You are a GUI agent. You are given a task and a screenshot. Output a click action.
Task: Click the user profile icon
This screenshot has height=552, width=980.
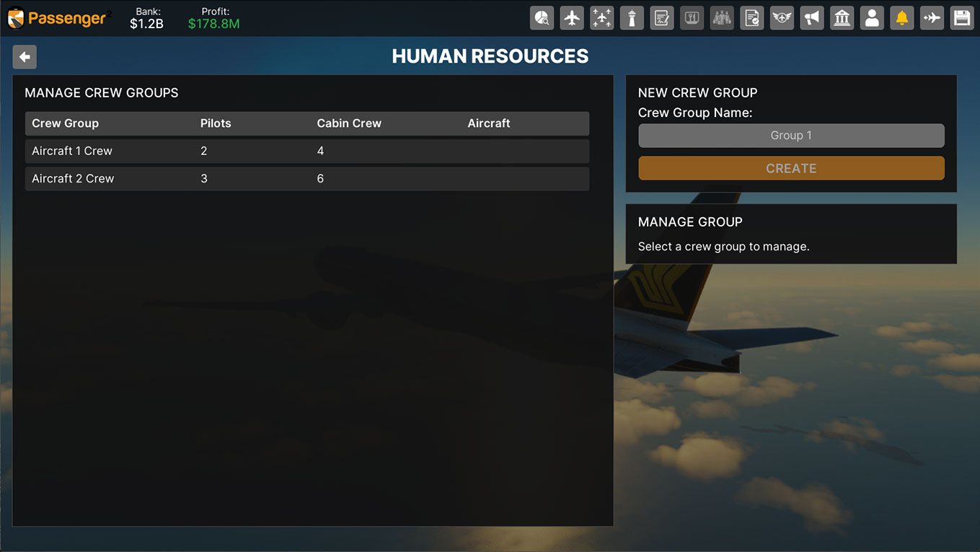point(872,18)
